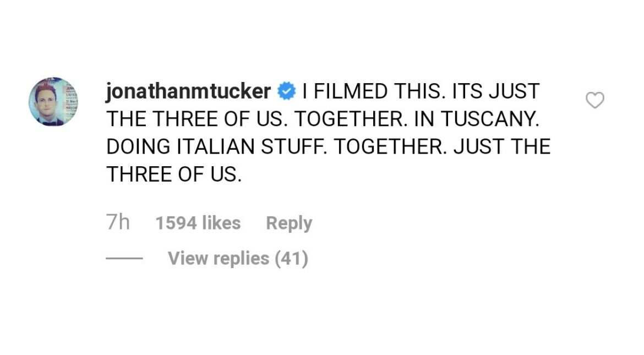The width and height of the screenshot is (644, 355).
Task: Click "I FILMED THIS" comment line
Action: [x=421, y=91]
